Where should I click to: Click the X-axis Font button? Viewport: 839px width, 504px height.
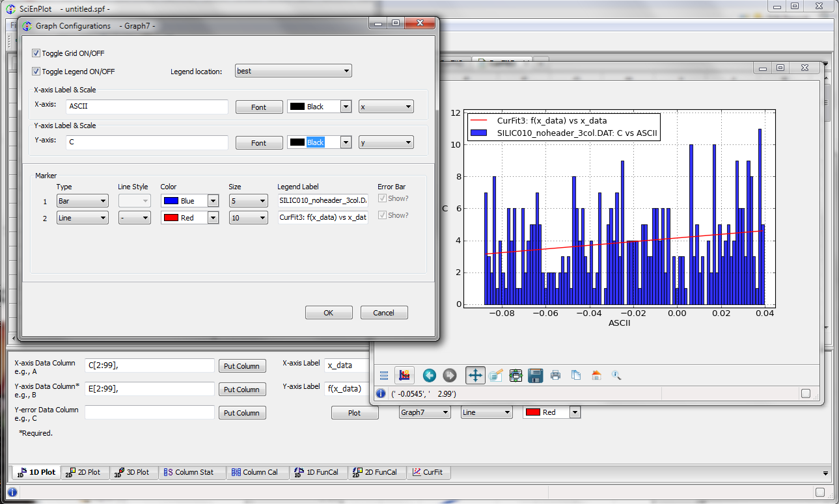pyautogui.click(x=258, y=107)
